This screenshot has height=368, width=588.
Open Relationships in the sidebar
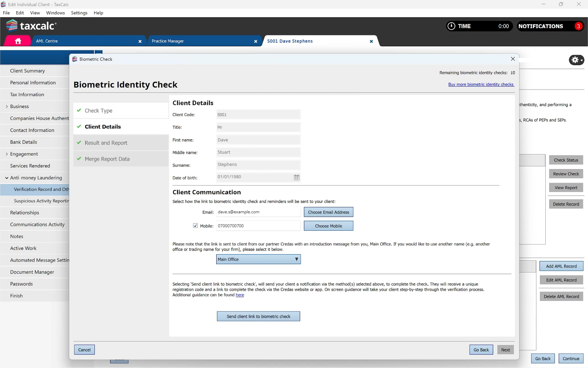point(34,213)
